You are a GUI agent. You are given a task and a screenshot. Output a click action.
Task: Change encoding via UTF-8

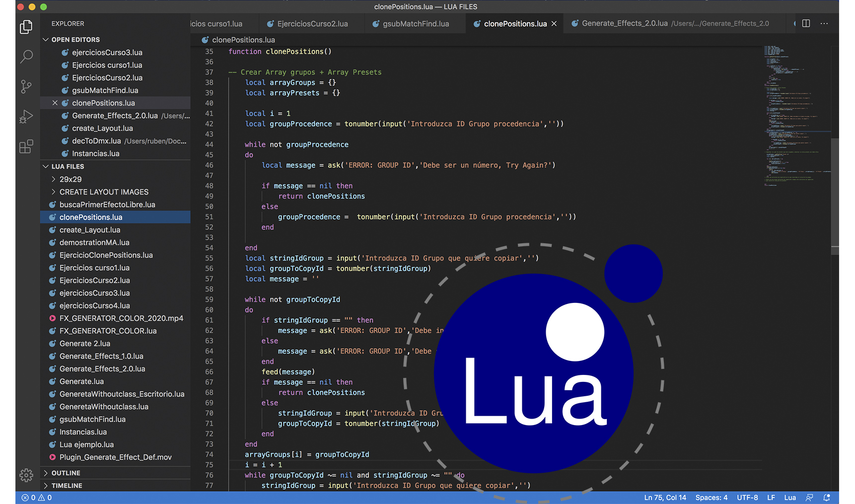pyautogui.click(x=747, y=498)
